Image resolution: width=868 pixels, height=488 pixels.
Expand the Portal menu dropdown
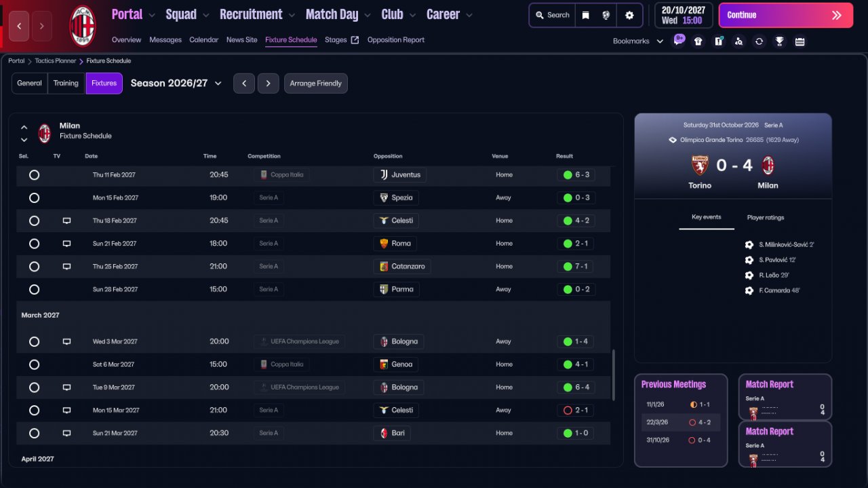(x=151, y=15)
